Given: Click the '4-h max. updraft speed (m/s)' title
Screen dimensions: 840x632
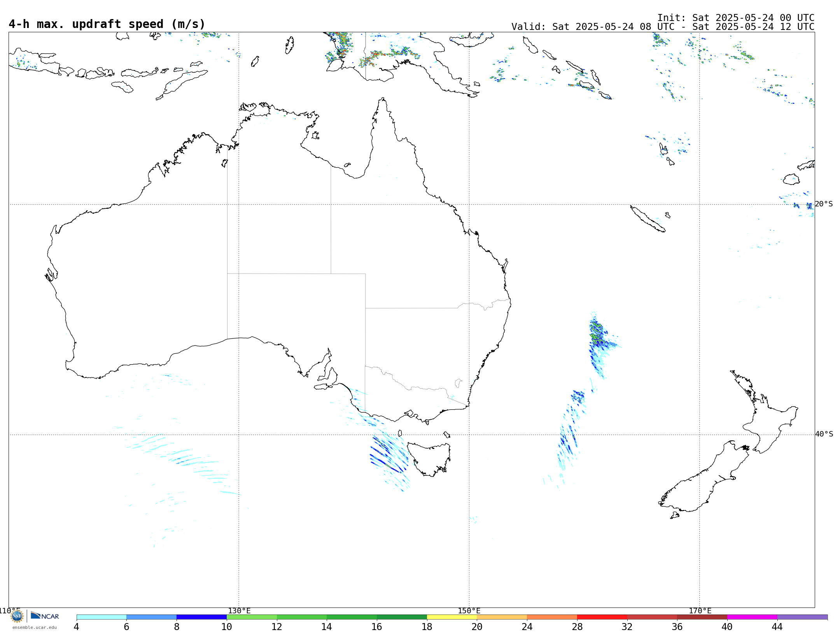Looking at the screenshot, I should click(107, 24).
